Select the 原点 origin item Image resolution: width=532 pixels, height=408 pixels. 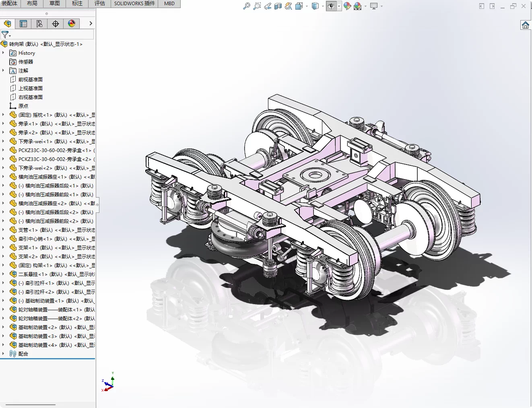click(x=19, y=106)
